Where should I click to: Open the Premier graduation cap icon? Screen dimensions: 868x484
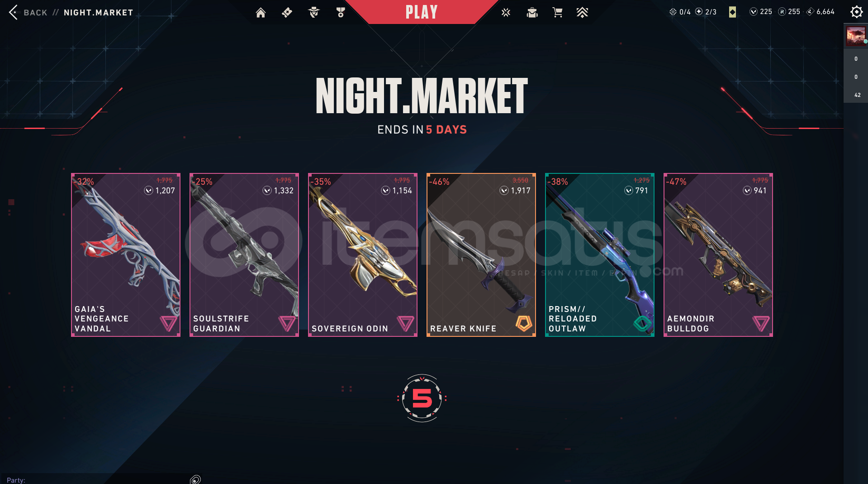[x=532, y=13]
